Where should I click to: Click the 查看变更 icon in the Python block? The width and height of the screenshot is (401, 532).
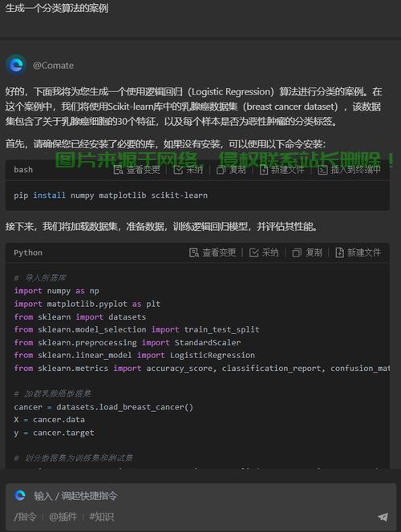click(194, 252)
